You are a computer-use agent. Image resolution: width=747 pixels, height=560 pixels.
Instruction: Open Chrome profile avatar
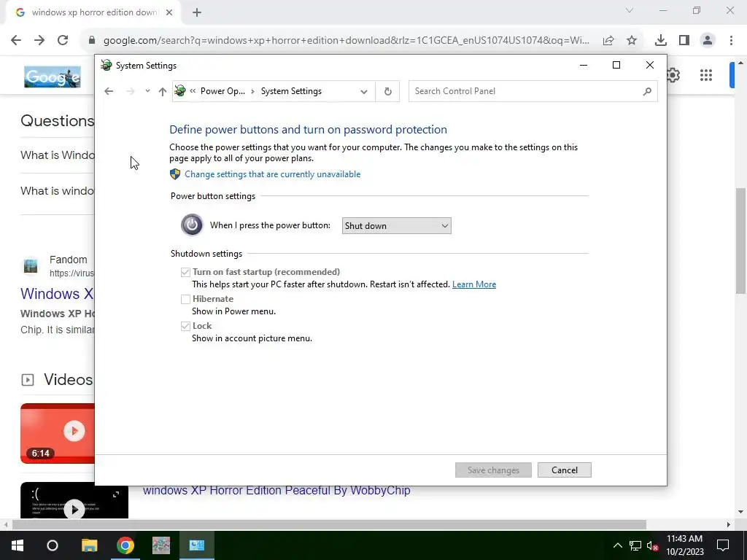(708, 41)
